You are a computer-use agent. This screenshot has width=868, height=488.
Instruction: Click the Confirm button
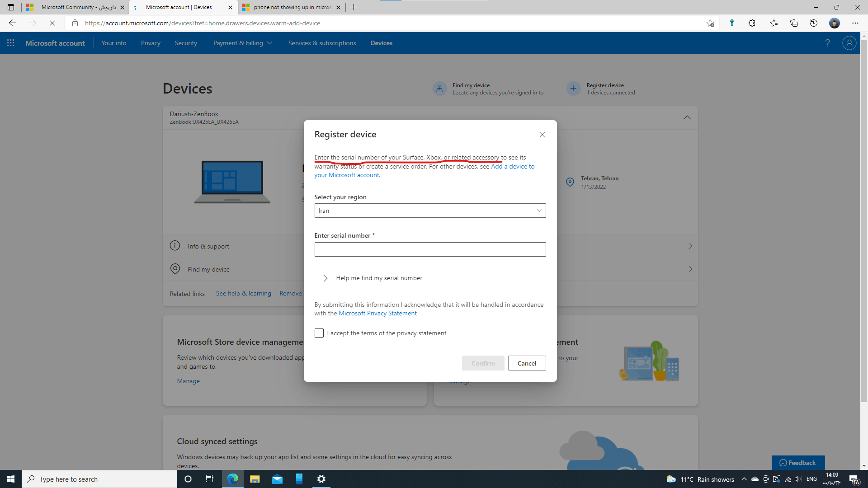click(483, 363)
